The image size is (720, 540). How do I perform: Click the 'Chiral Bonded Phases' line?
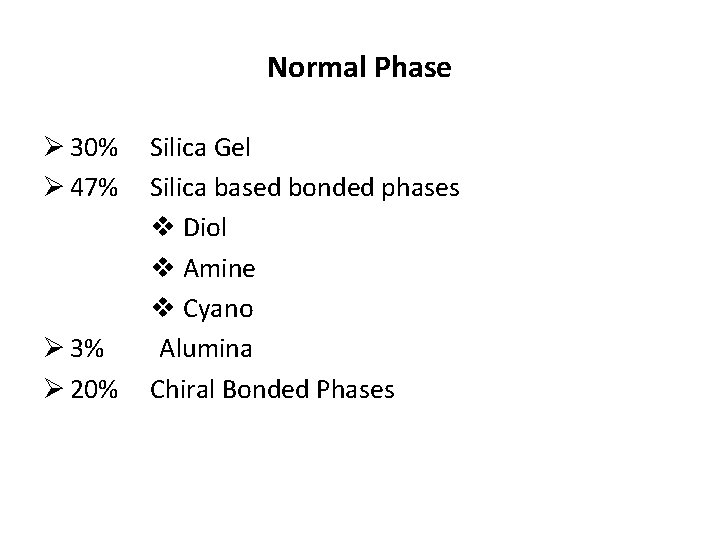pyautogui.click(x=272, y=389)
